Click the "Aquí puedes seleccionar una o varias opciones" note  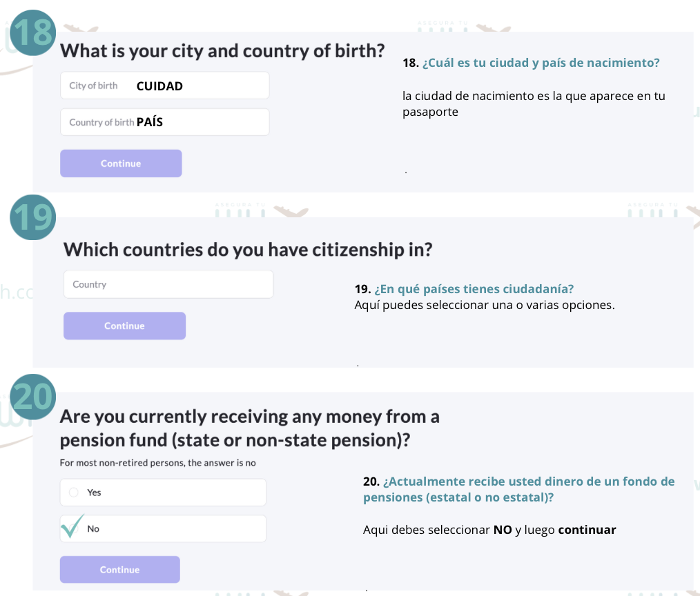484,304
